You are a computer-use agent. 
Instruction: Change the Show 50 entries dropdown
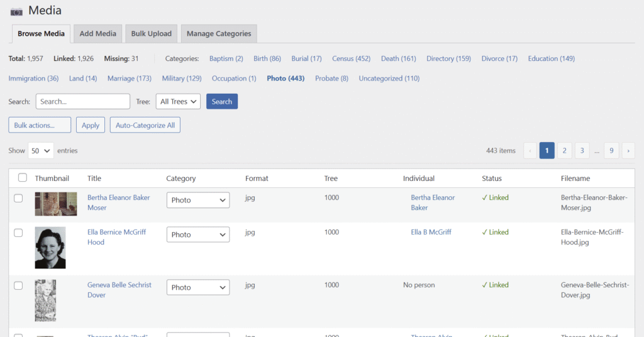(x=41, y=151)
